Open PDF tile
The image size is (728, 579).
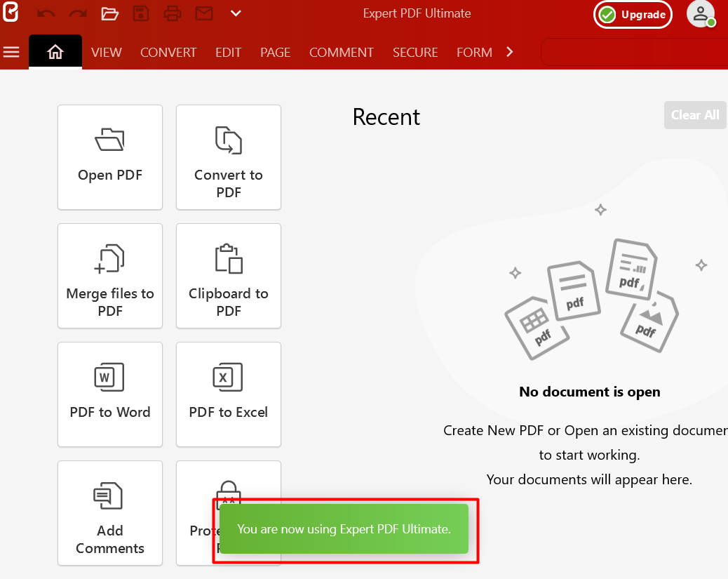pyautogui.click(x=110, y=157)
